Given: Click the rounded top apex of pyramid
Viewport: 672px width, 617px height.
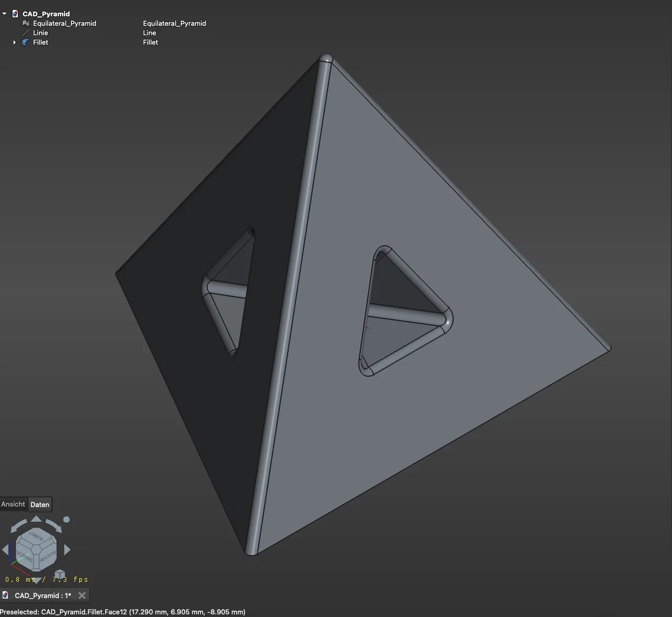Looking at the screenshot, I should pos(325,58).
